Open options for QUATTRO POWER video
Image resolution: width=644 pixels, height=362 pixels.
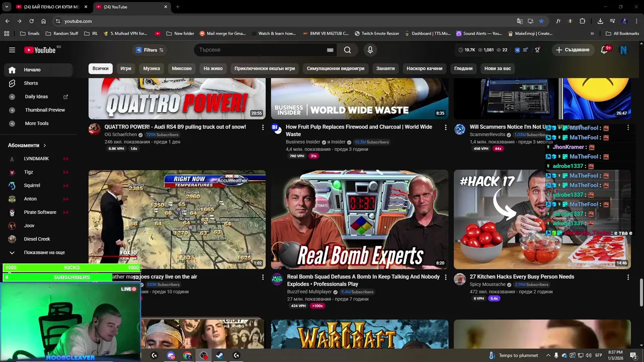[262, 127]
